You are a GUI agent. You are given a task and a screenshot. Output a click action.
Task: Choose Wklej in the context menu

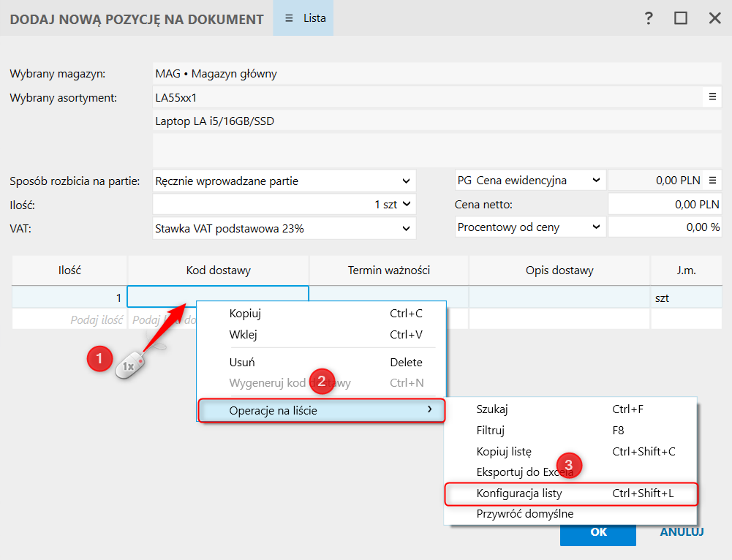244,335
